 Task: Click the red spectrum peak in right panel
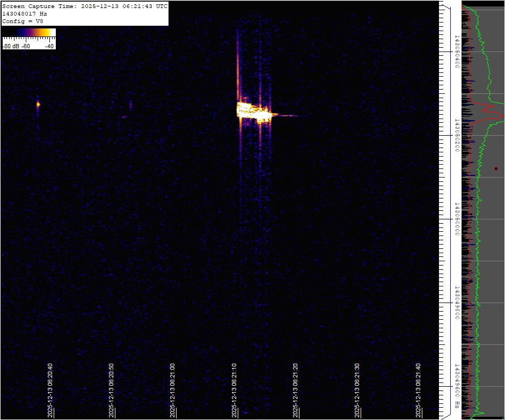[x=500, y=114]
